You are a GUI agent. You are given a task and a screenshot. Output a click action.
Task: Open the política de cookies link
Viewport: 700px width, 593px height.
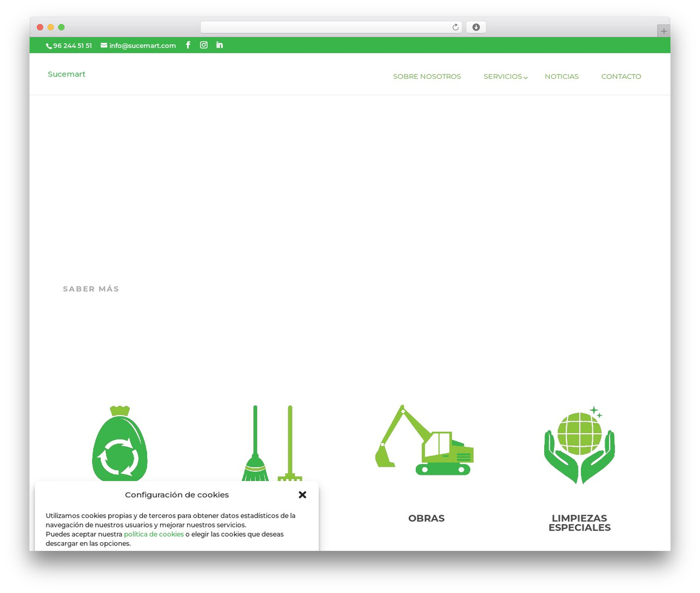154,534
